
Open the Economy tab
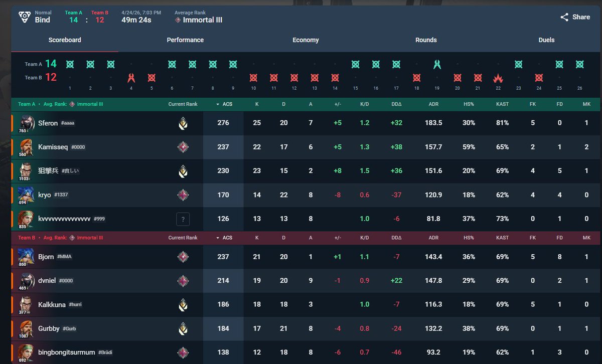tap(306, 40)
